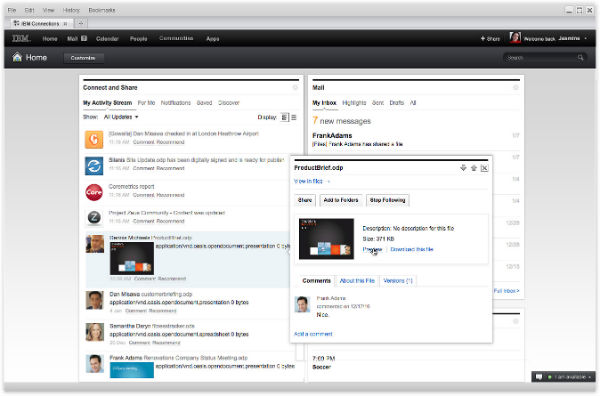This screenshot has width=600, height=396.
Task: Move to next item with down arrow
Action: [463, 168]
